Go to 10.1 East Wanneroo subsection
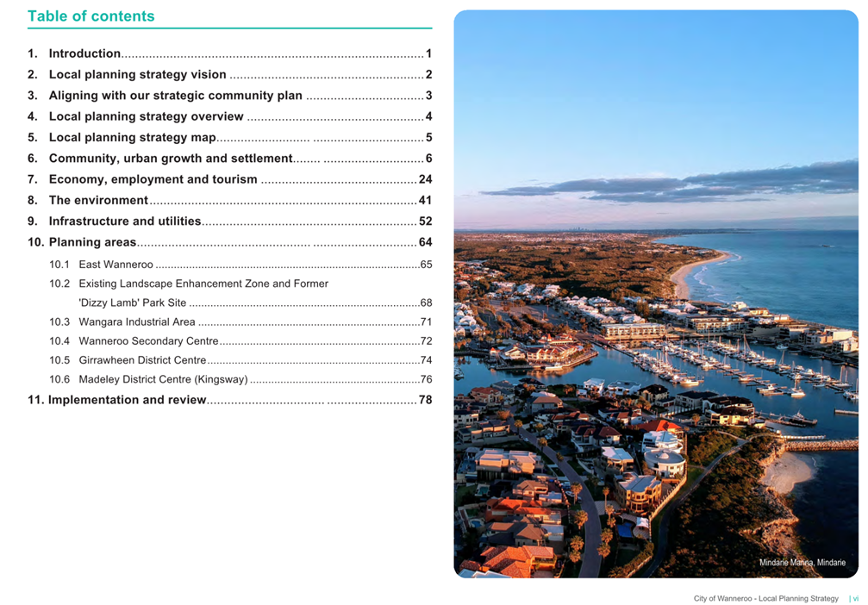Image resolution: width=868 pixels, height=605 pixels. (240, 265)
